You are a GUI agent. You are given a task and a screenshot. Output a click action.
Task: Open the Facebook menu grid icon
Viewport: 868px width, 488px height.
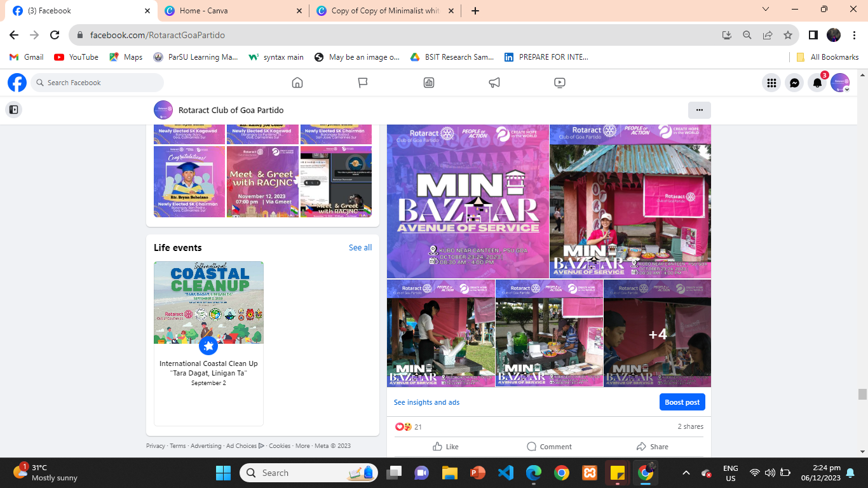pyautogui.click(x=771, y=83)
